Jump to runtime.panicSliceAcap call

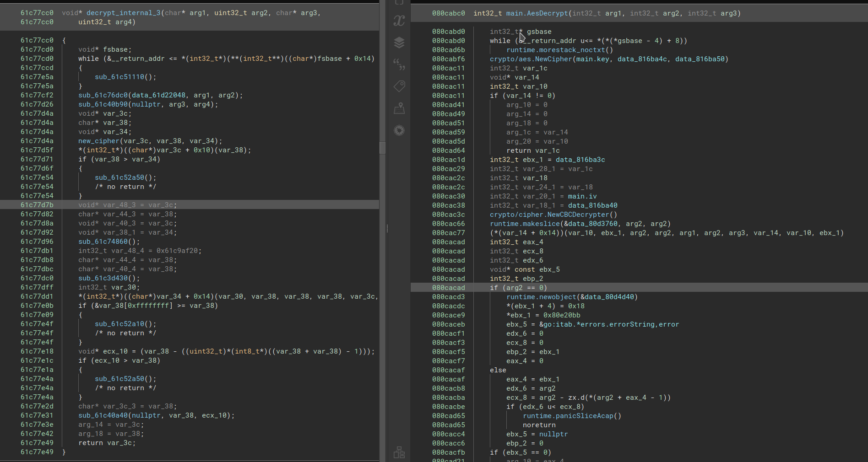click(x=567, y=416)
